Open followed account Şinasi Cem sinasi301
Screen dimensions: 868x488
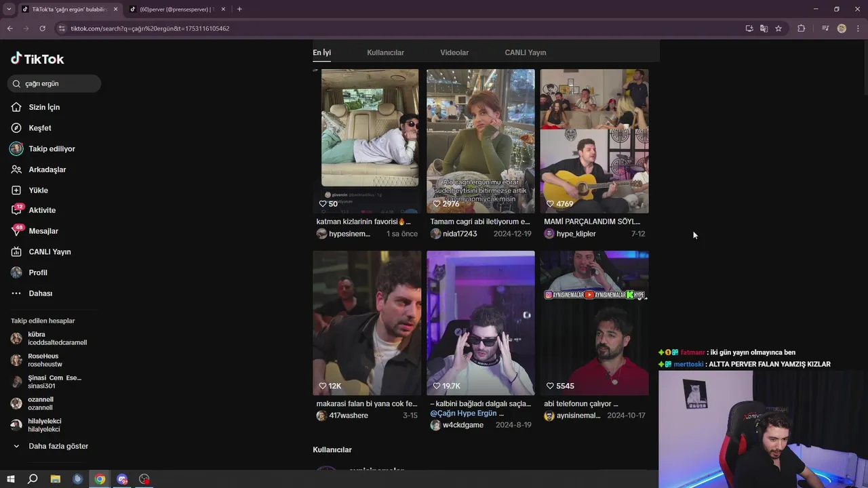pyautogui.click(x=46, y=382)
